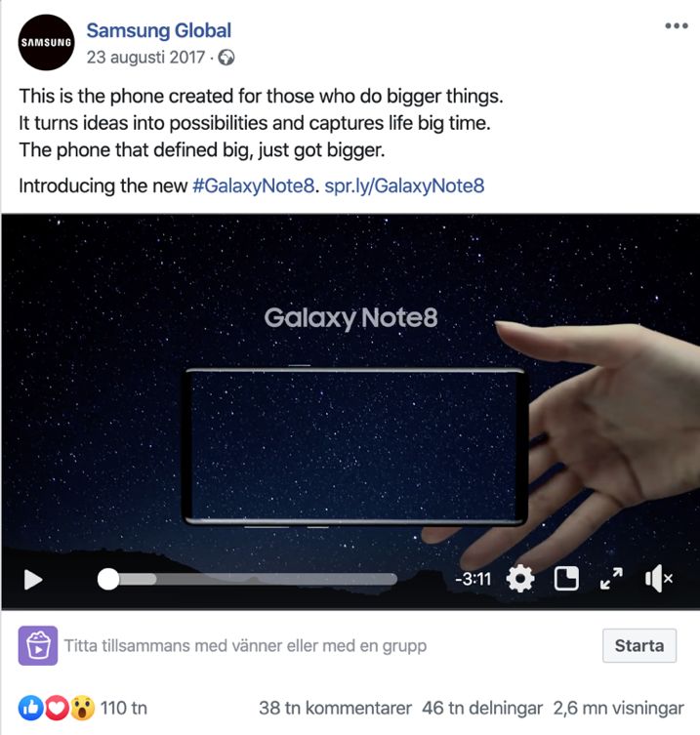Unmute the video sound
The image size is (700, 735).
[659, 579]
